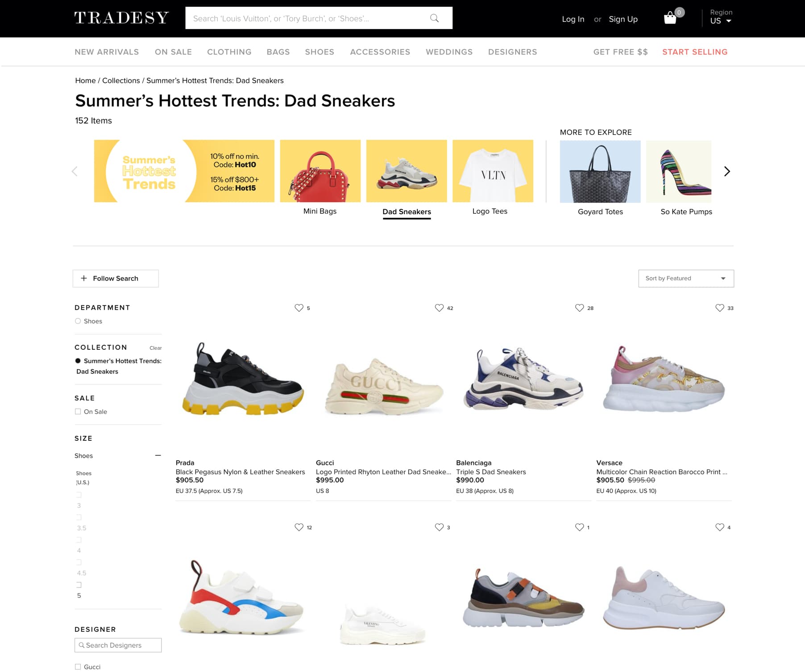Click the Follow Search button
The width and height of the screenshot is (805, 672).
click(x=116, y=278)
